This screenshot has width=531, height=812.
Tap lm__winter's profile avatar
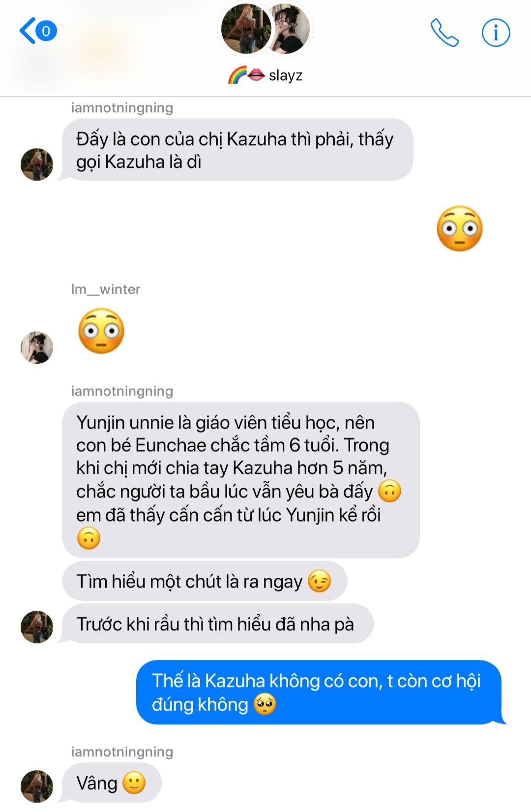(x=37, y=347)
